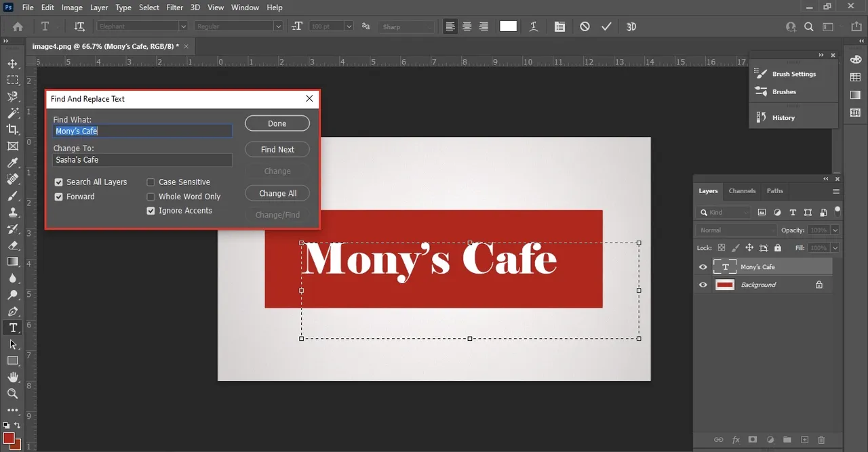The width and height of the screenshot is (868, 452).
Task: Select the Move tool
Action: point(12,64)
